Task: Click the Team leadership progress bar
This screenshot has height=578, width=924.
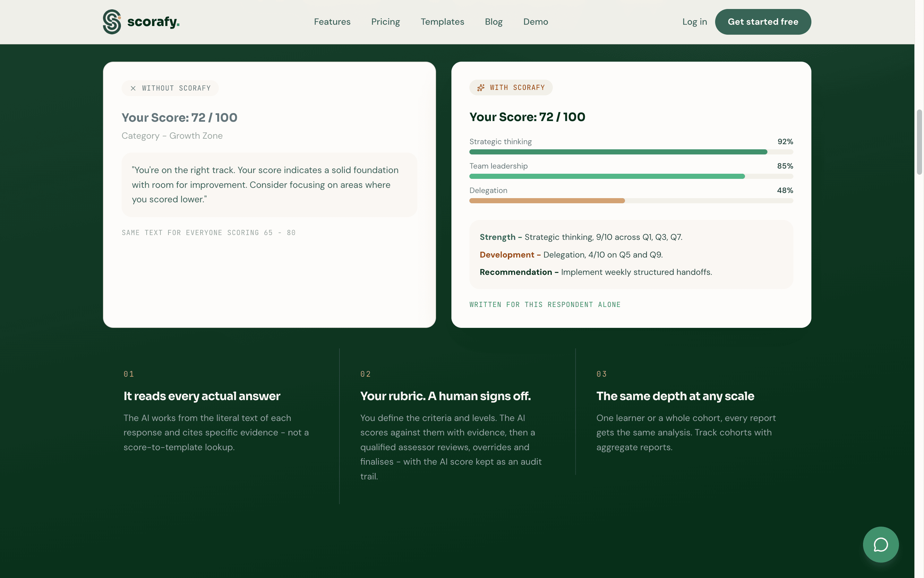Action: click(631, 176)
